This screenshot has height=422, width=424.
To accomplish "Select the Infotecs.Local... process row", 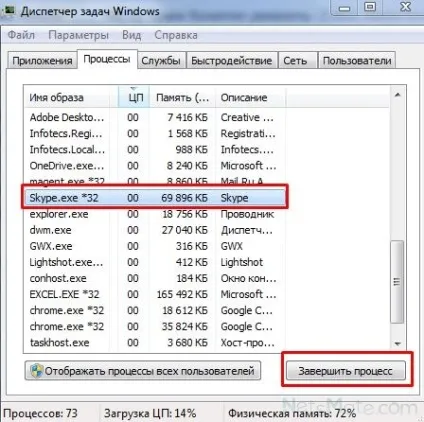I will [155, 149].
